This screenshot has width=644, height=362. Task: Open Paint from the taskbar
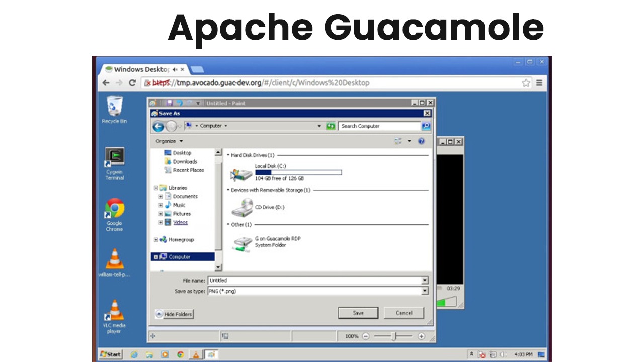pyautogui.click(x=211, y=354)
